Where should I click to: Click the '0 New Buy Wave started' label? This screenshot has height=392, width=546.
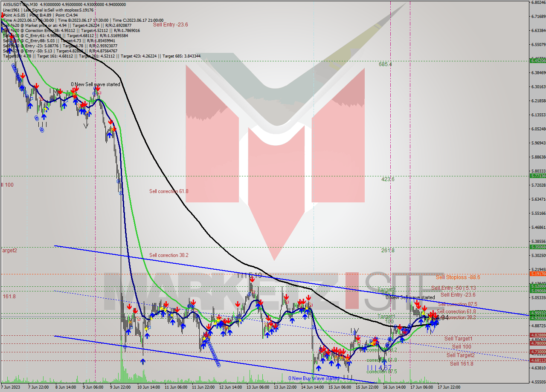pos(314,378)
